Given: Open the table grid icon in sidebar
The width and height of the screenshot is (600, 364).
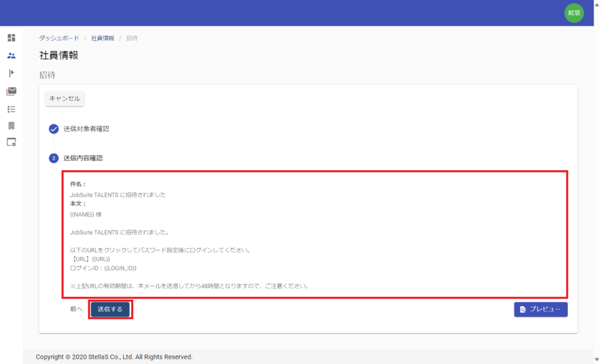Looking at the screenshot, I should point(11,126).
